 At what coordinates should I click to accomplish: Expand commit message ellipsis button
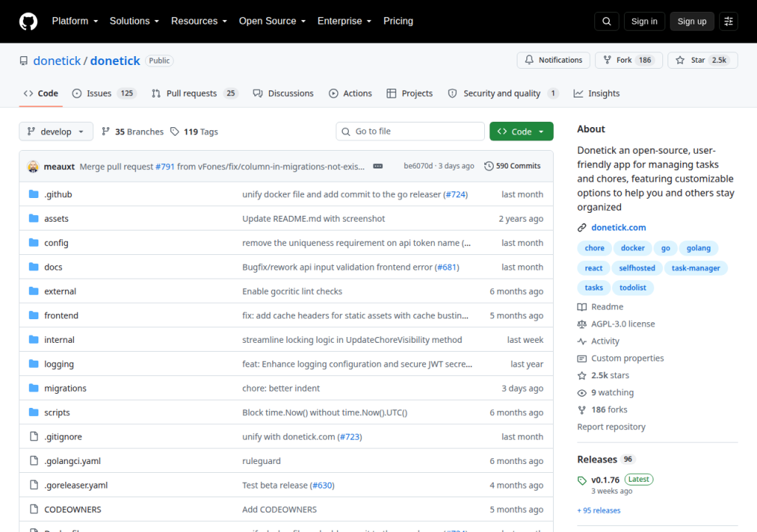tap(378, 166)
